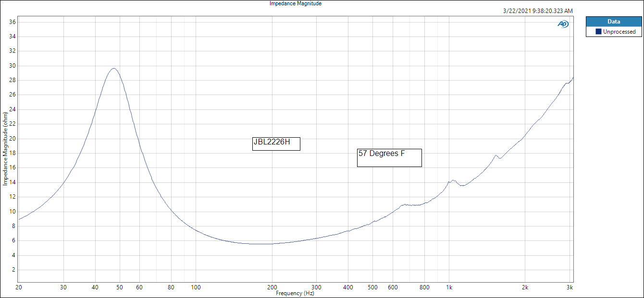Click the Unprocessed blue color swatch

(x=598, y=32)
